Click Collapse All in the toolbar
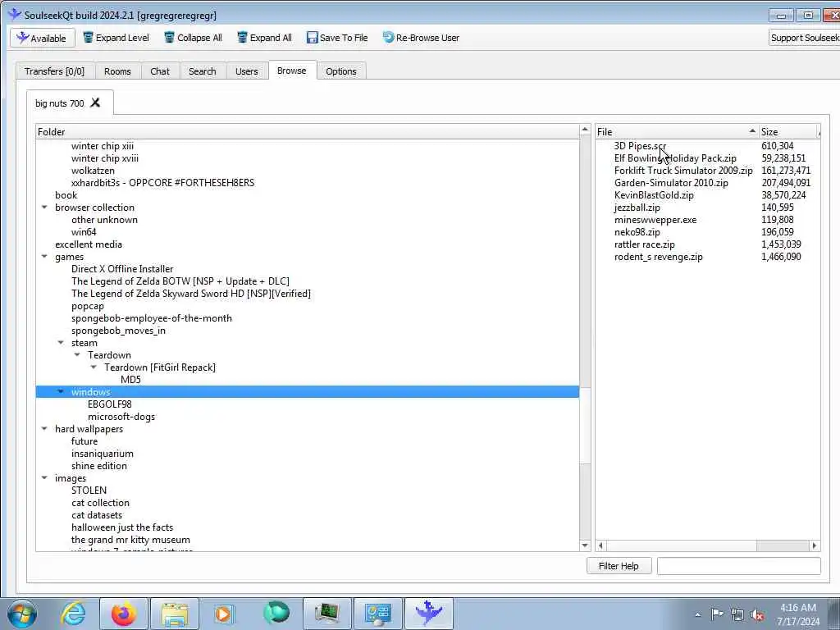Viewport: 840px width, 630px height. click(193, 38)
